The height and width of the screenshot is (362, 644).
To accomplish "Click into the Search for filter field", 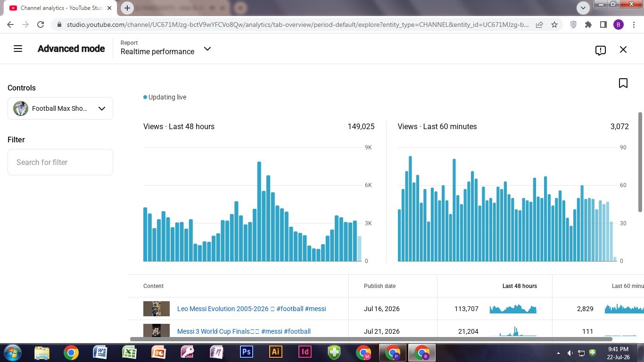I will tap(60, 162).
